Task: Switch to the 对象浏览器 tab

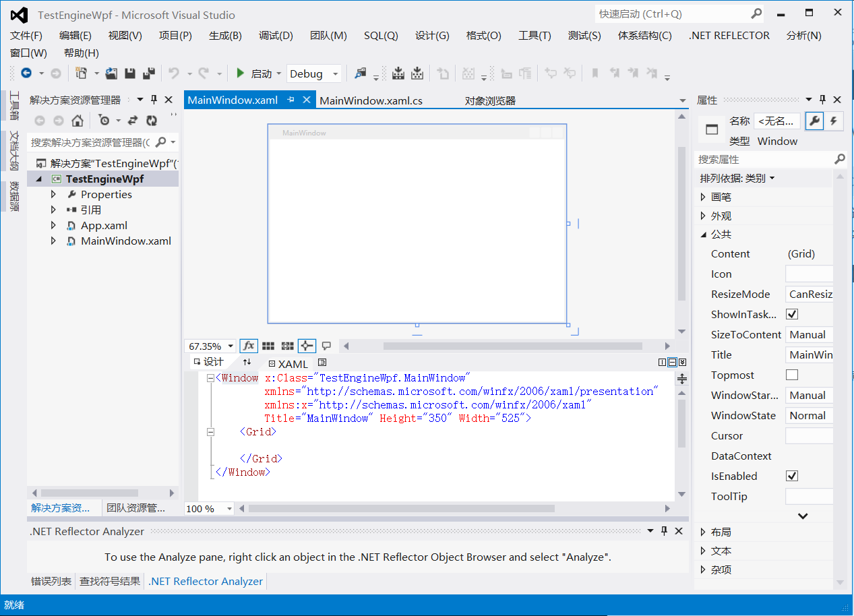Action: (490, 100)
